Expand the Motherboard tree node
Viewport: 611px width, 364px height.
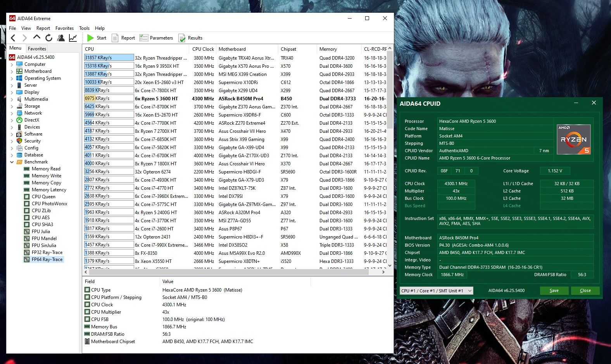tap(12, 72)
